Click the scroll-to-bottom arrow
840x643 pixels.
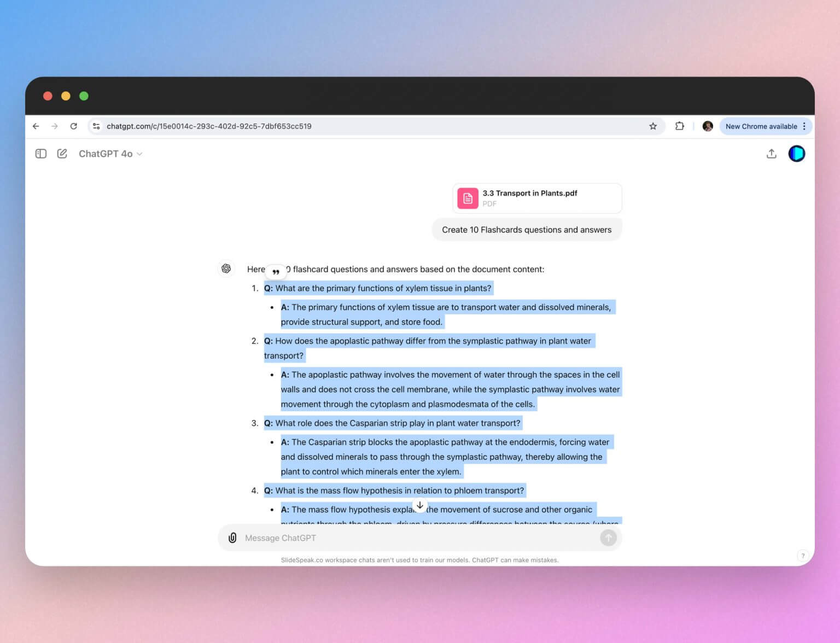click(x=420, y=505)
